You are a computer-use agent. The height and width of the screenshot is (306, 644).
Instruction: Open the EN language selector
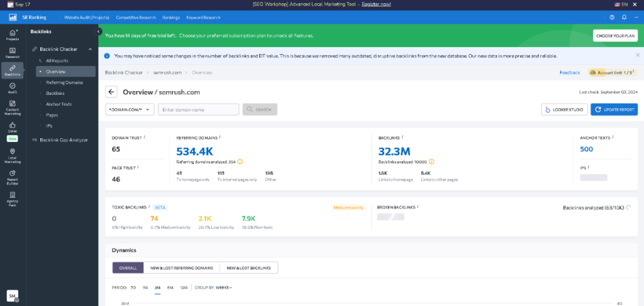[621, 4]
